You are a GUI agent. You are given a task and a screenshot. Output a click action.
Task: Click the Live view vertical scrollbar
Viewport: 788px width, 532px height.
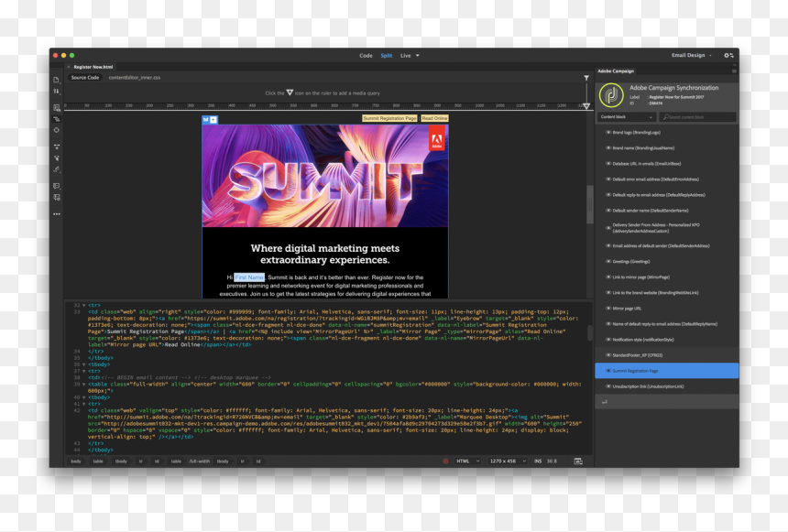point(590,204)
